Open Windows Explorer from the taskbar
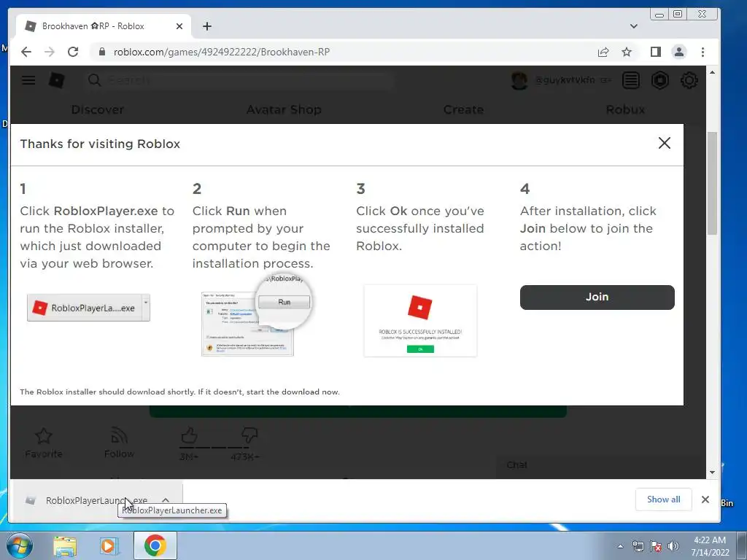The height and width of the screenshot is (560, 747). tap(65, 545)
